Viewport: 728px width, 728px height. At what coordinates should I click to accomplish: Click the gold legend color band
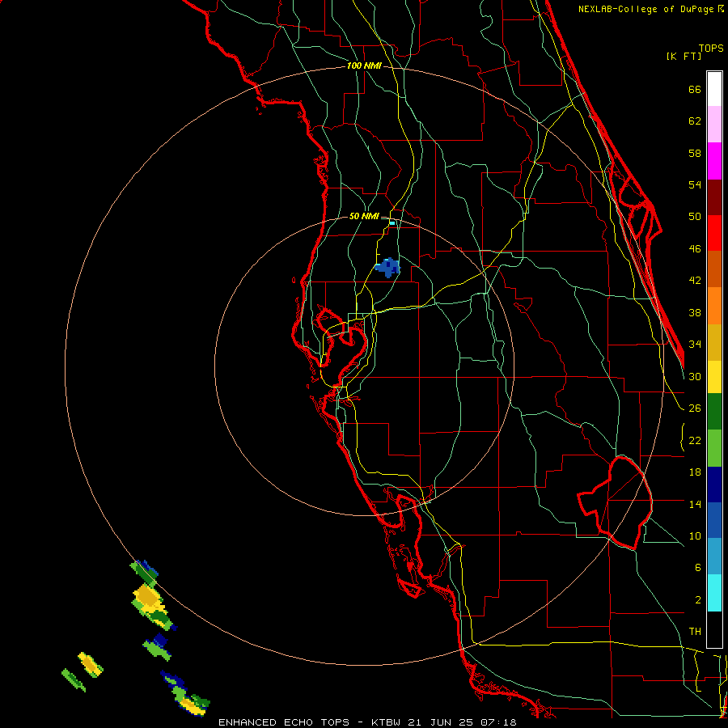point(714,342)
